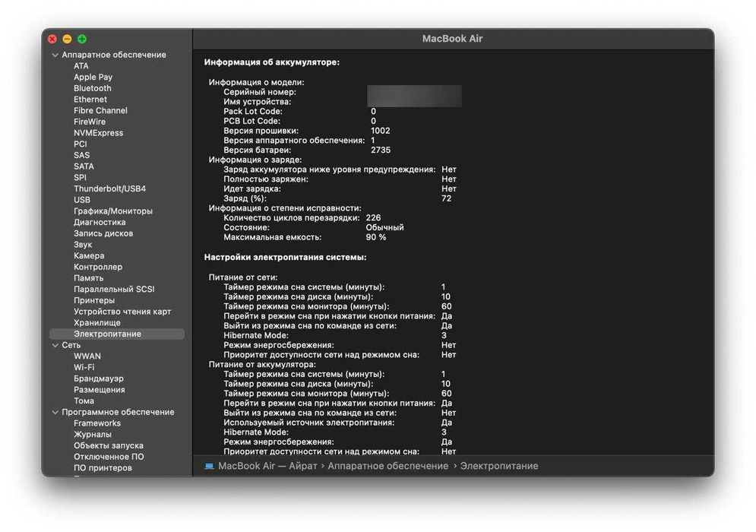The height and width of the screenshot is (532, 756).
Task: Select the Хранилище sidebar entry
Action: [97, 323]
